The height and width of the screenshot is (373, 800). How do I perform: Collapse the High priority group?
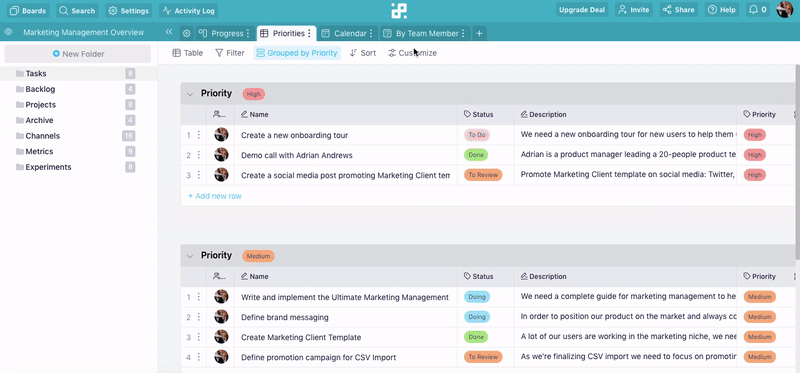pos(190,94)
